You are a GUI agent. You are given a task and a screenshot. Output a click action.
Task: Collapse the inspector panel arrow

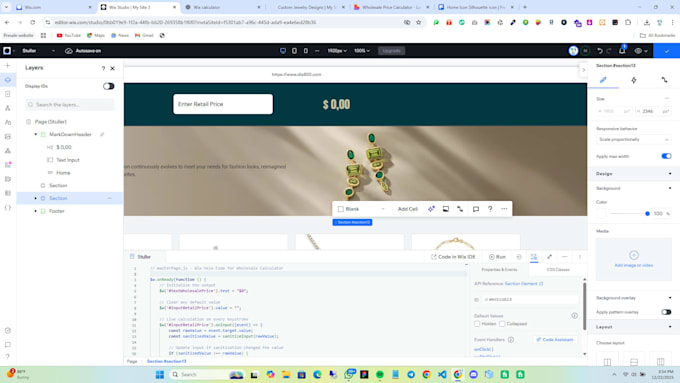583,69
